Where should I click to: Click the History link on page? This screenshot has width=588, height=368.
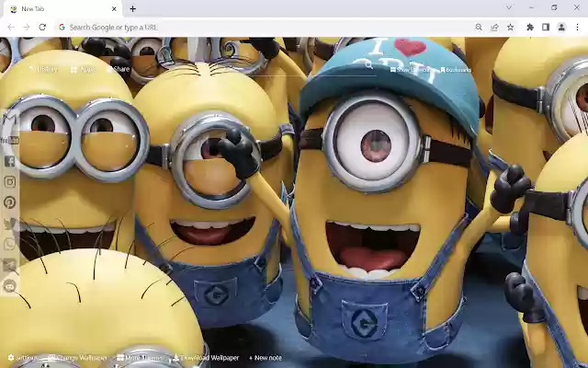(43, 69)
